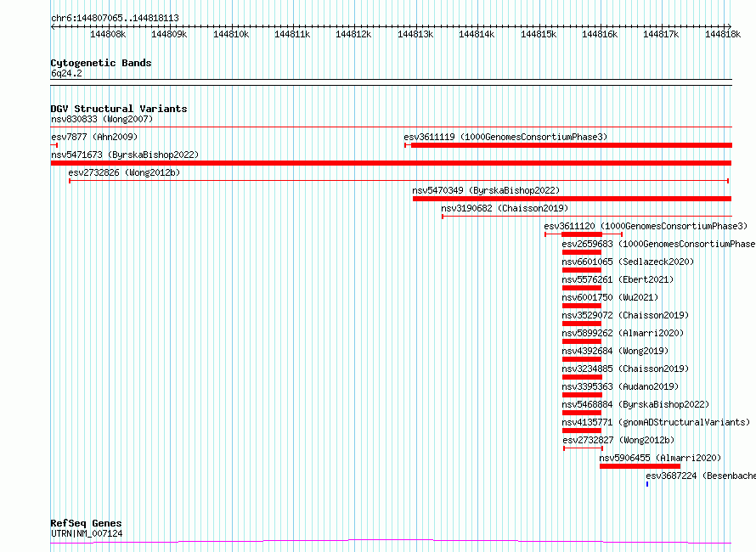
Task: Open variant nsv3395363 (Audano2019) label
Action: [x=620, y=386]
